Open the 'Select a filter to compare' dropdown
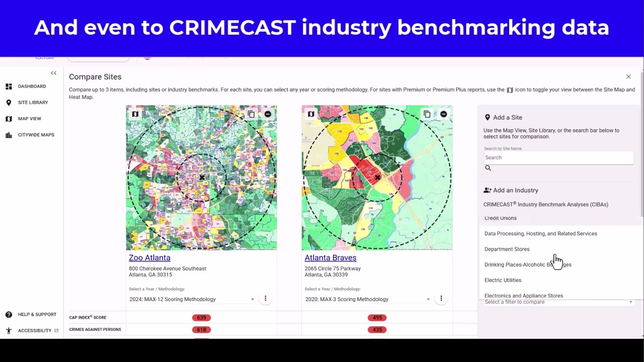Screen dimensions: 644x362 558,302
